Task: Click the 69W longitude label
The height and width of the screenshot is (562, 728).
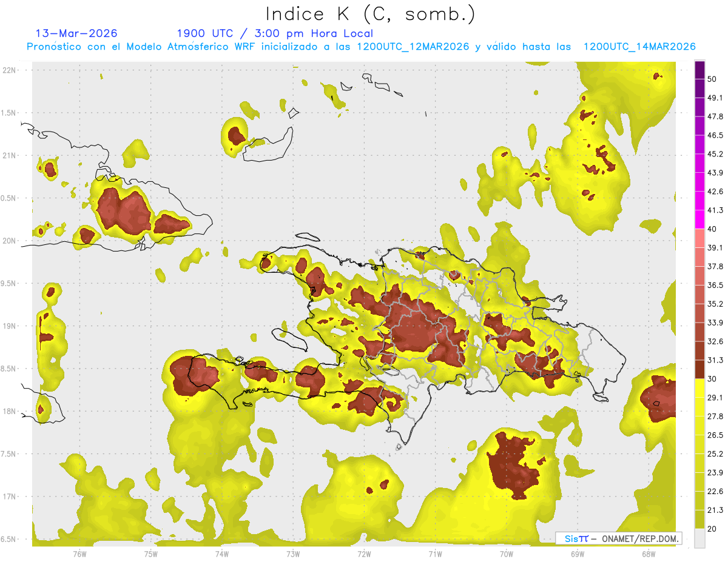Action: [x=578, y=554]
